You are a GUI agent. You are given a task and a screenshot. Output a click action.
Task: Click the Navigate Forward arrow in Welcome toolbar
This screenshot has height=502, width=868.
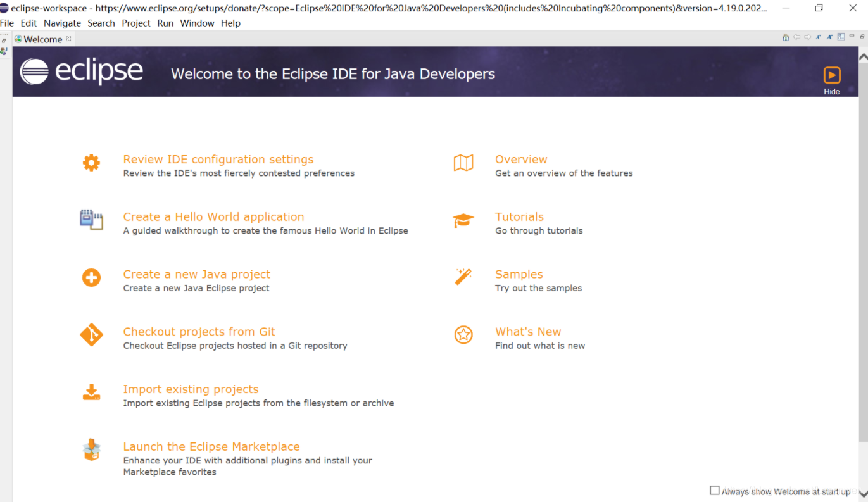pyautogui.click(x=808, y=37)
